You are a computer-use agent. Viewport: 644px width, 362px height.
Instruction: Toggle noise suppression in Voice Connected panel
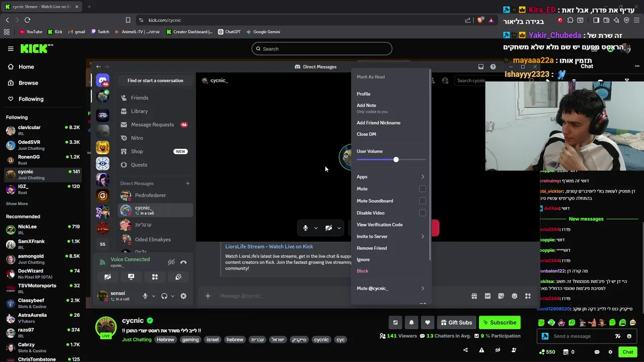tap(171, 262)
